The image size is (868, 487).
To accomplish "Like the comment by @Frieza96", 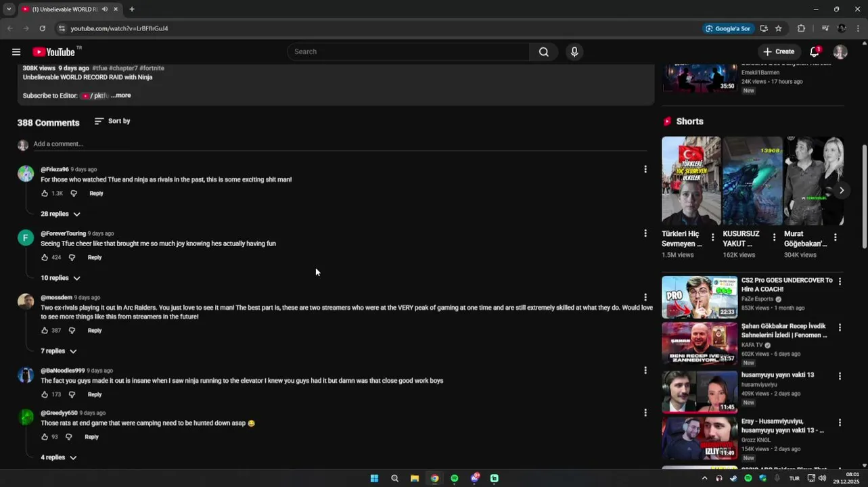I will [45, 193].
